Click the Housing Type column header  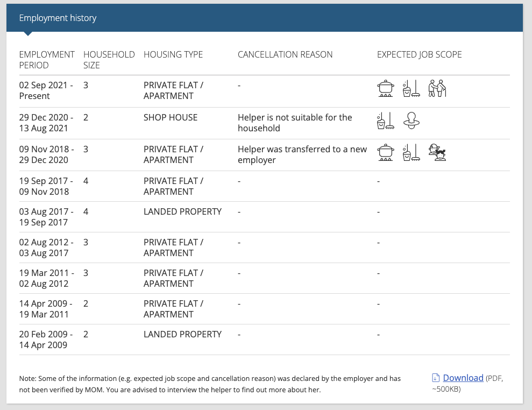coord(173,54)
